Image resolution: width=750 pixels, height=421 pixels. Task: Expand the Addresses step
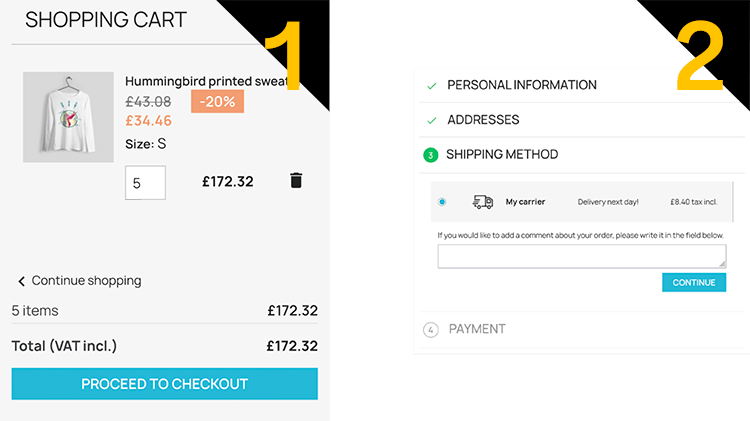(483, 120)
